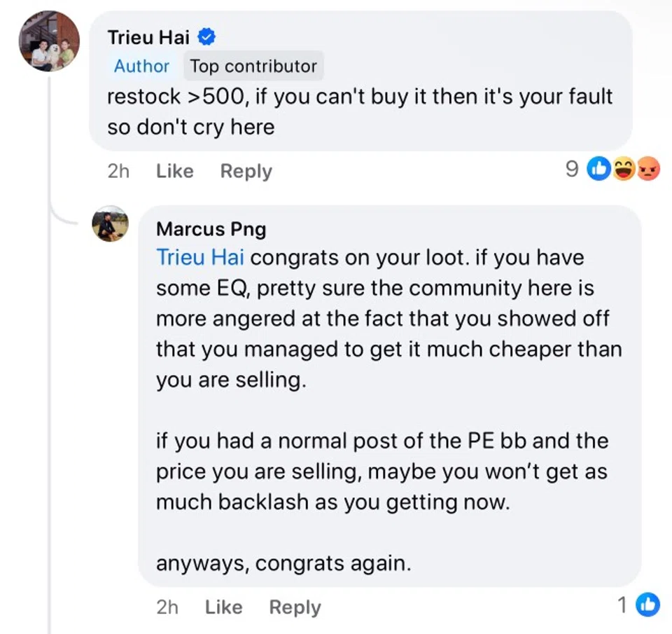Reply to Marcus Png's comment

click(295, 607)
